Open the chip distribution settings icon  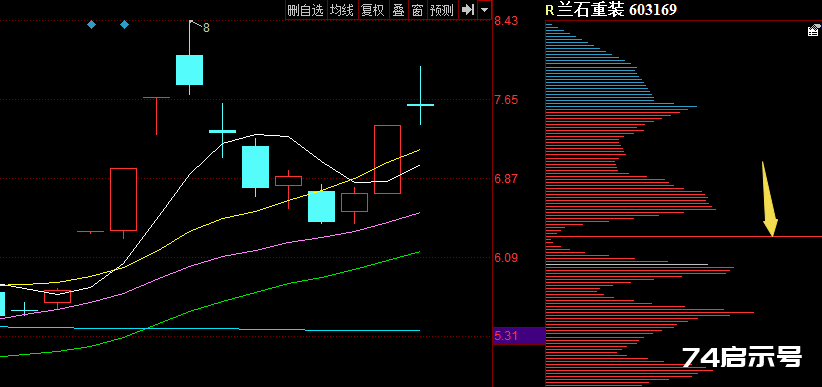click(813, 31)
